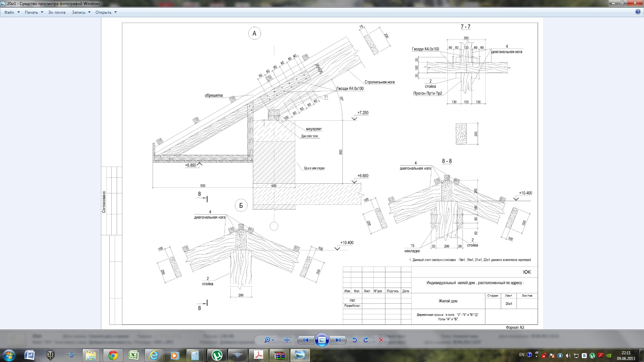Rotate the image clockwise

click(x=366, y=340)
